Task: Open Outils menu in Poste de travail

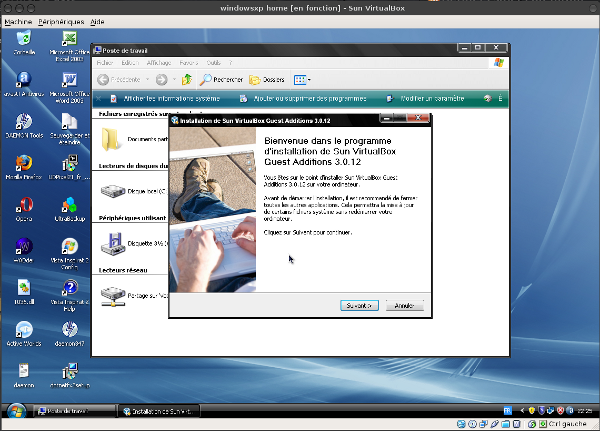Action: (214, 63)
